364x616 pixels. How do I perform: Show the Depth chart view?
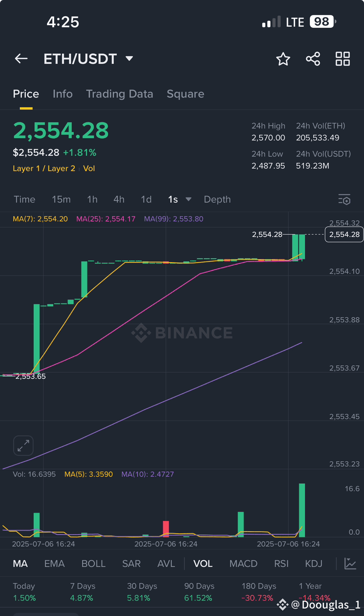pos(217,199)
